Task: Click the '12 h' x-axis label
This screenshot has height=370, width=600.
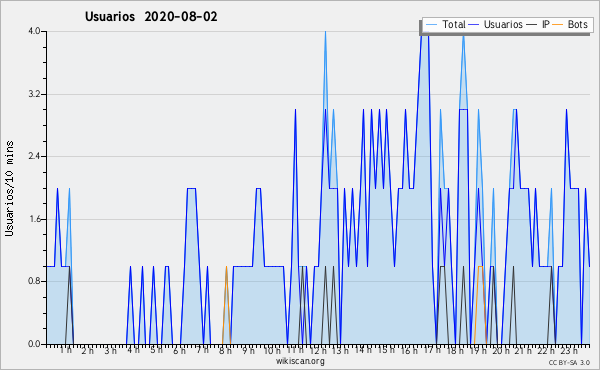Action: (x=318, y=350)
